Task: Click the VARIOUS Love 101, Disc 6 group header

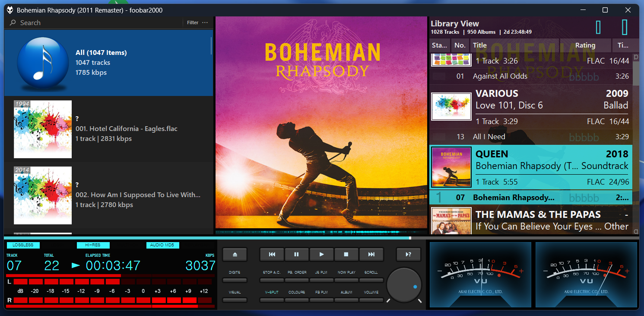Action: click(x=531, y=106)
